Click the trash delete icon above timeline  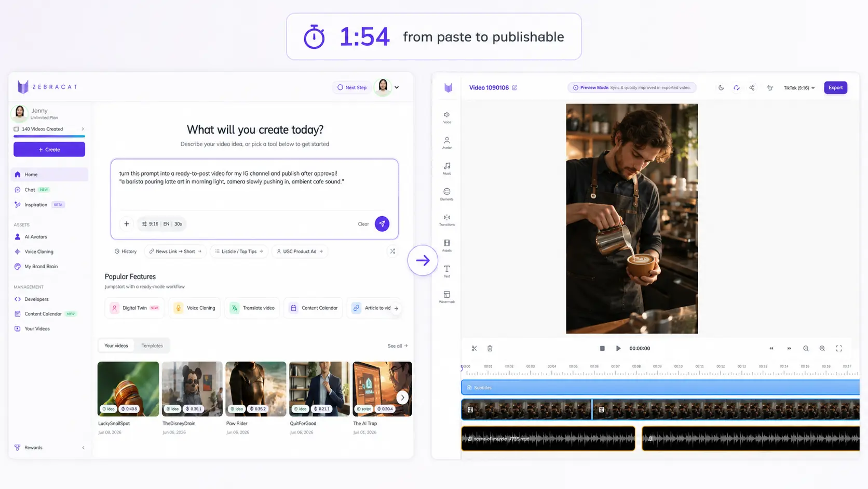pyautogui.click(x=490, y=348)
